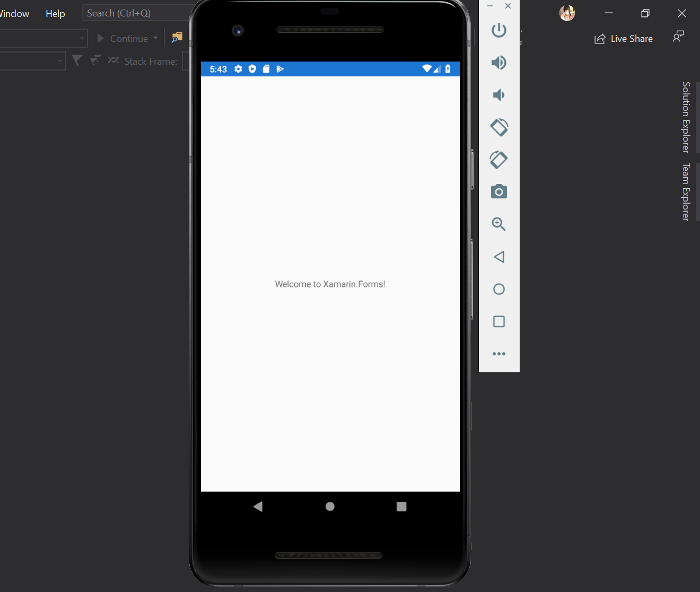Image resolution: width=700 pixels, height=592 pixels.
Task: Tap the Welcome to Xamarin.Forms! label
Action: pyautogui.click(x=330, y=284)
